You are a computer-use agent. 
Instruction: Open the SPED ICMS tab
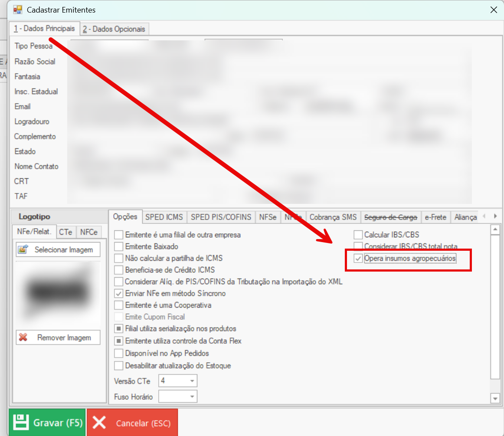click(x=164, y=217)
